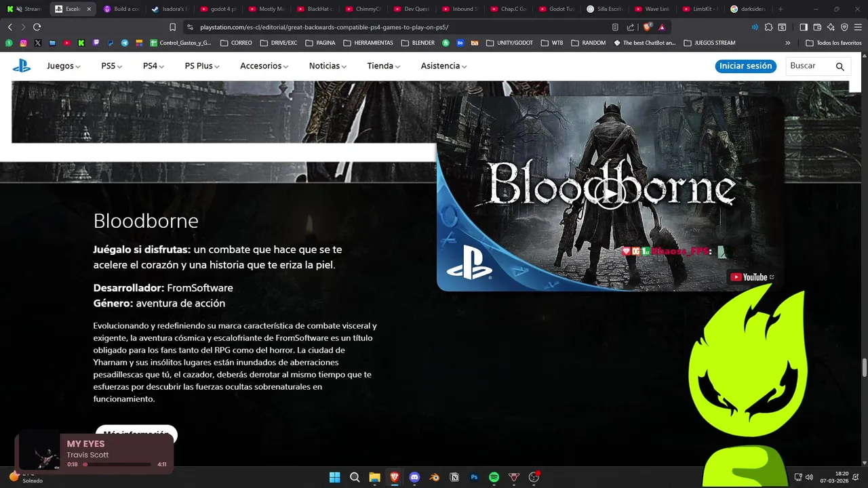Open the BLENDER bookmark folder
This screenshot has height=488, width=868.
[418, 43]
